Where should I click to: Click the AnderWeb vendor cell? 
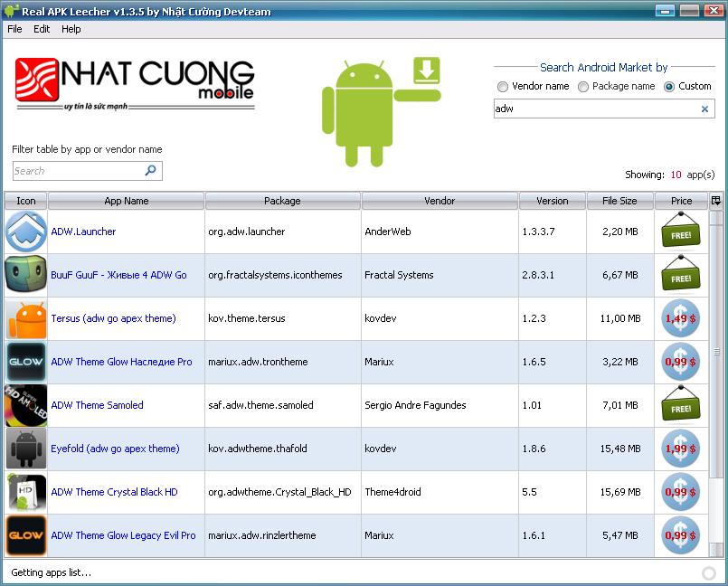click(440, 232)
